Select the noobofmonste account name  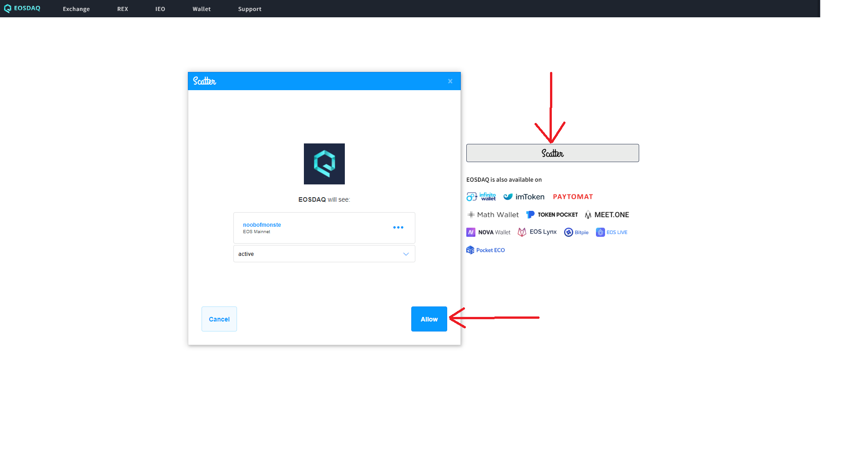[262, 225]
